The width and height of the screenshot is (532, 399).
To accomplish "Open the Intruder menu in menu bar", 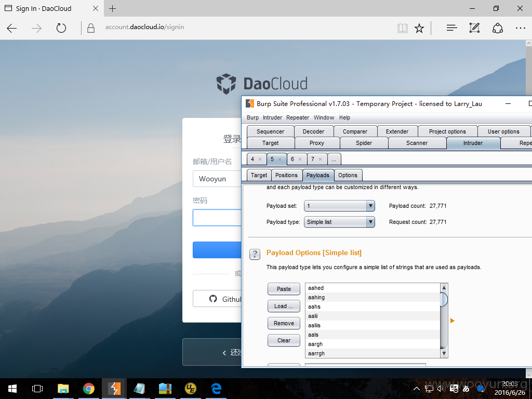I will pyautogui.click(x=272, y=117).
